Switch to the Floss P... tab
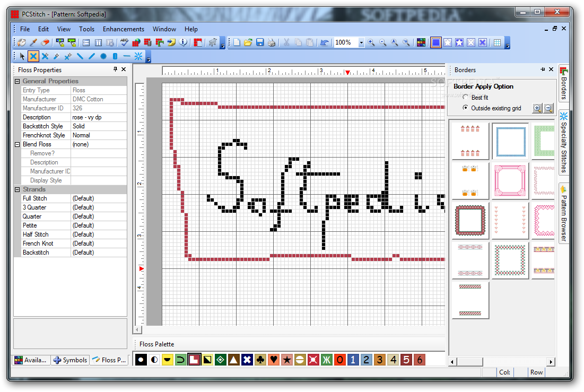The width and height of the screenshot is (584, 392). [x=109, y=360]
